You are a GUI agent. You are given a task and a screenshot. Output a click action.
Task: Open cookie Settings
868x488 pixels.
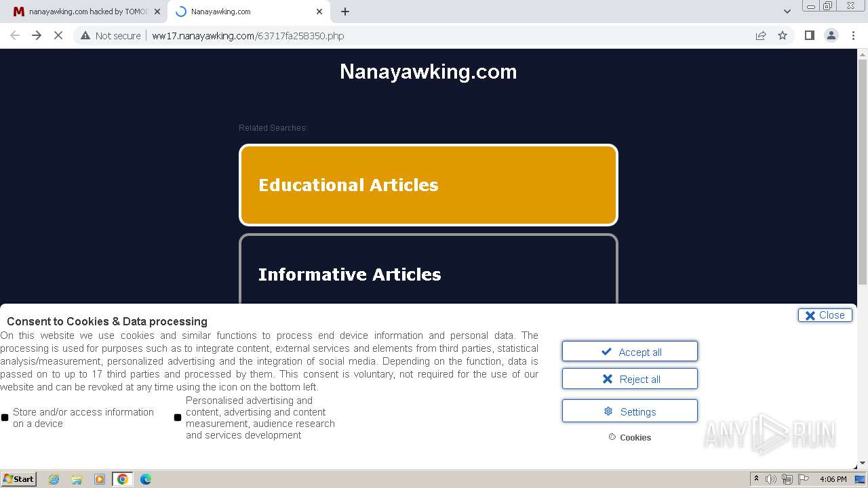pyautogui.click(x=630, y=411)
